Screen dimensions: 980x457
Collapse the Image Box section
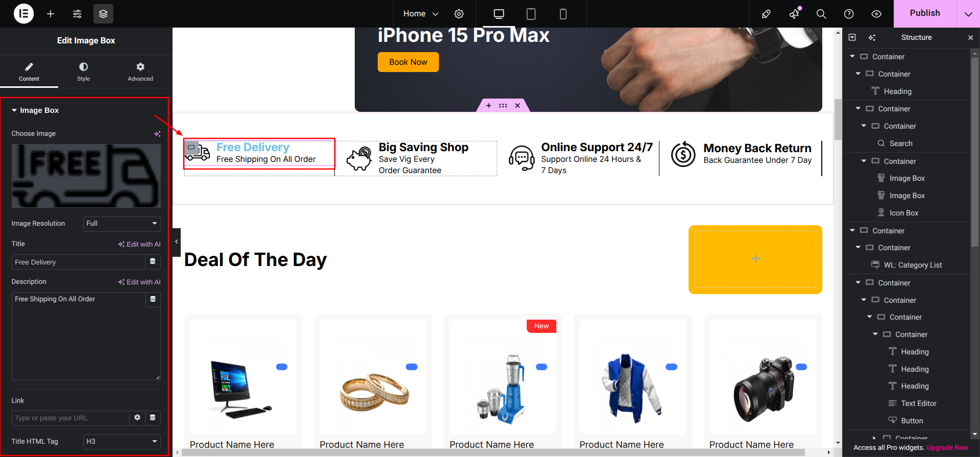(35, 110)
